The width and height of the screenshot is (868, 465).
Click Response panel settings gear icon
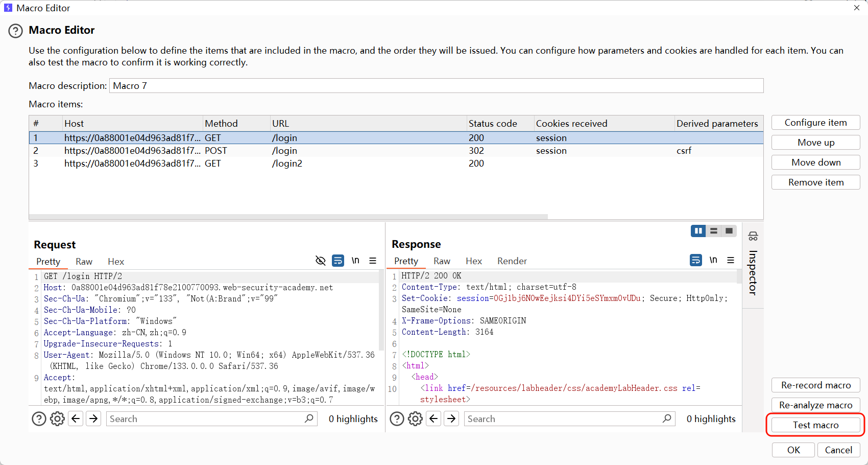click(x=415, y=419)
